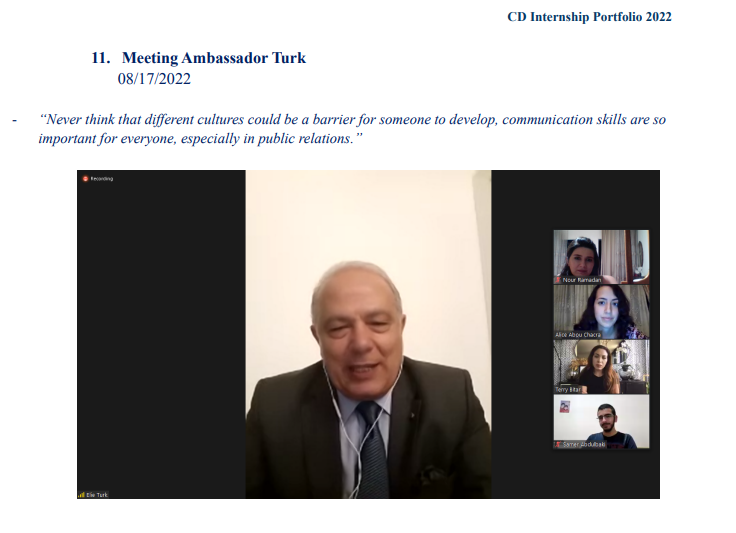Click the Alice Abou Chacra name tag

click(578, 335)
